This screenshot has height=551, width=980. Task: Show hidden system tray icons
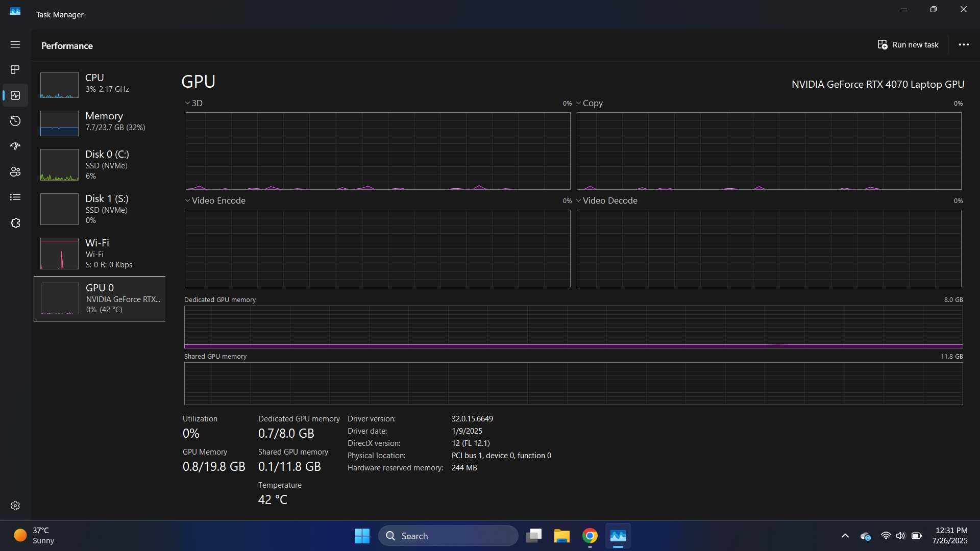point(845,536)
